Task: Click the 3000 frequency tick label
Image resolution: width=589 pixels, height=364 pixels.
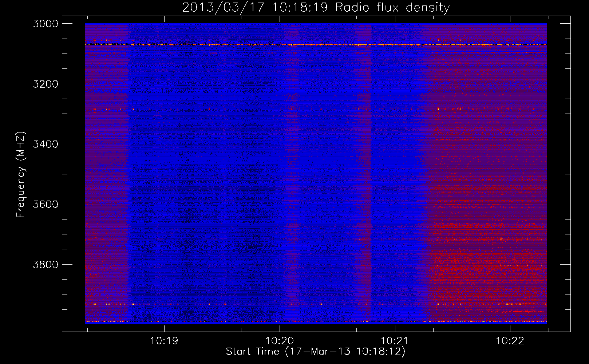Action: pyautogui.click(x=46, y=24)
